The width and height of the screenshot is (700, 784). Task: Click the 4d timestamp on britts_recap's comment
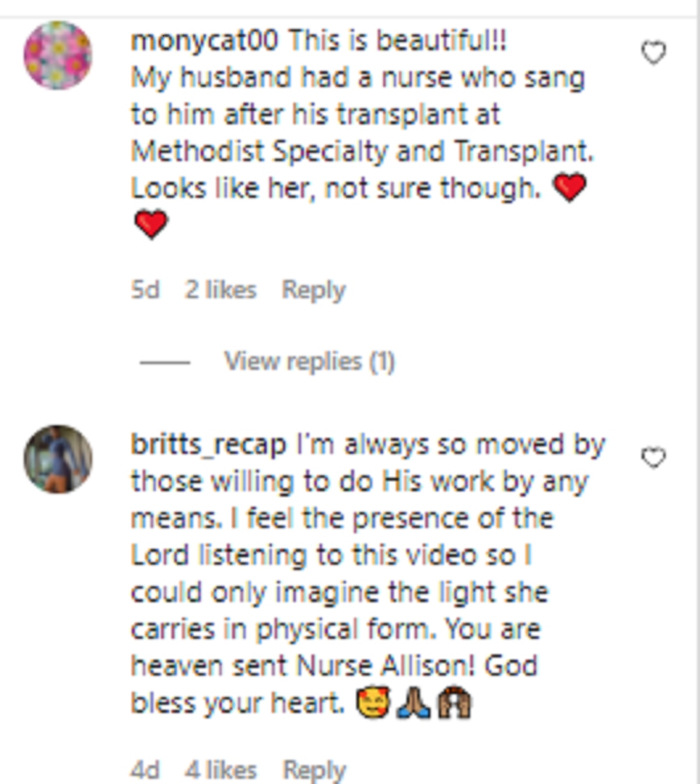click(145, 770)
